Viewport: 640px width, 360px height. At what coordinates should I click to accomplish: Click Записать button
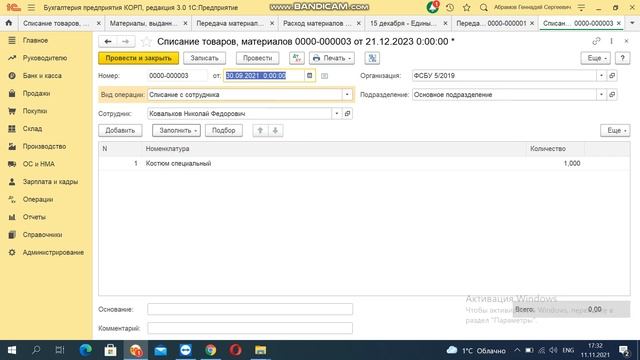coord(204,58)
